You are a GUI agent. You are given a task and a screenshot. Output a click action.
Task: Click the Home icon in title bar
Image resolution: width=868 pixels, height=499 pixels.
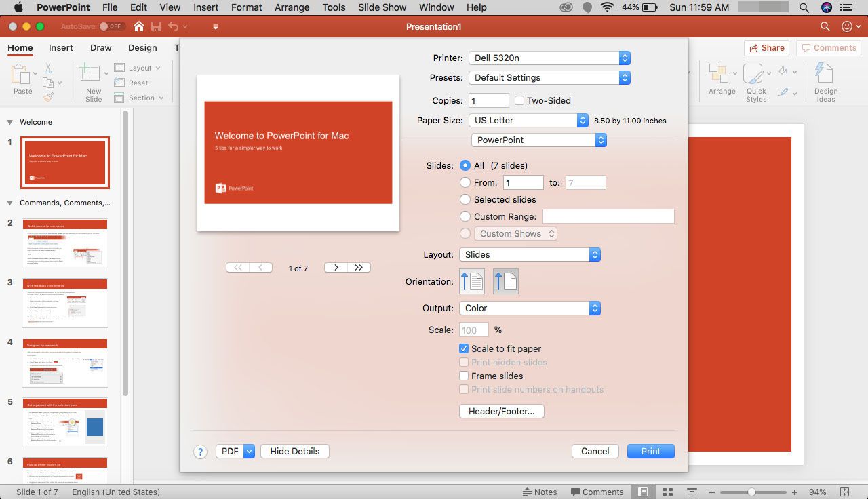coord(139,26)
